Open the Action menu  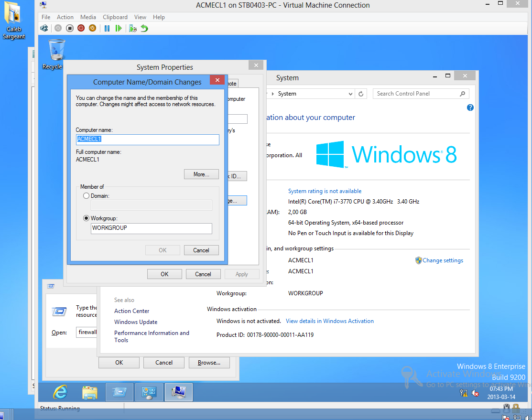(x=65, y=17)
